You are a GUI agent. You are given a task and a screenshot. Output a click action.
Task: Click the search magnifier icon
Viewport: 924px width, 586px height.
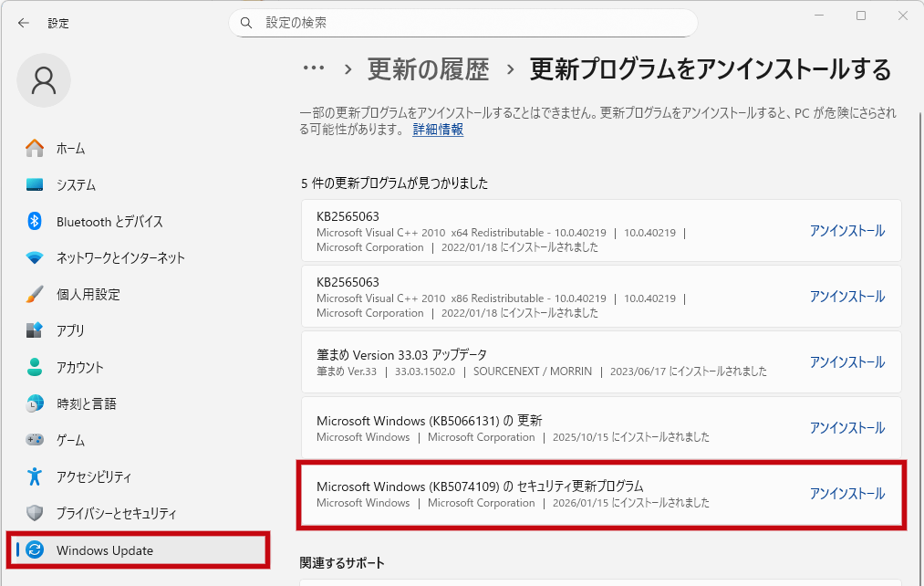pyautogui.click(x=246, y=23)
